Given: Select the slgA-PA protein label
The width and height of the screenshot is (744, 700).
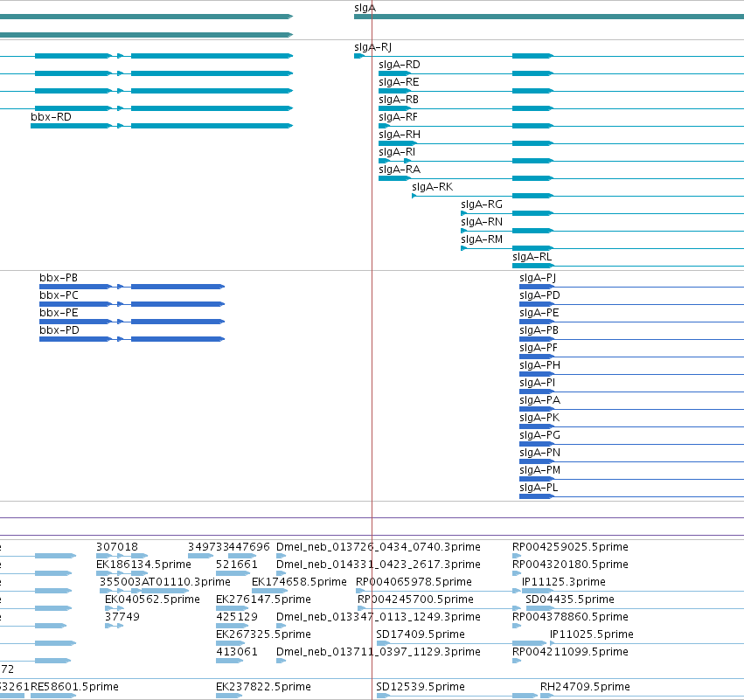Looking at the screenshot, I should [x=539, y=401].
